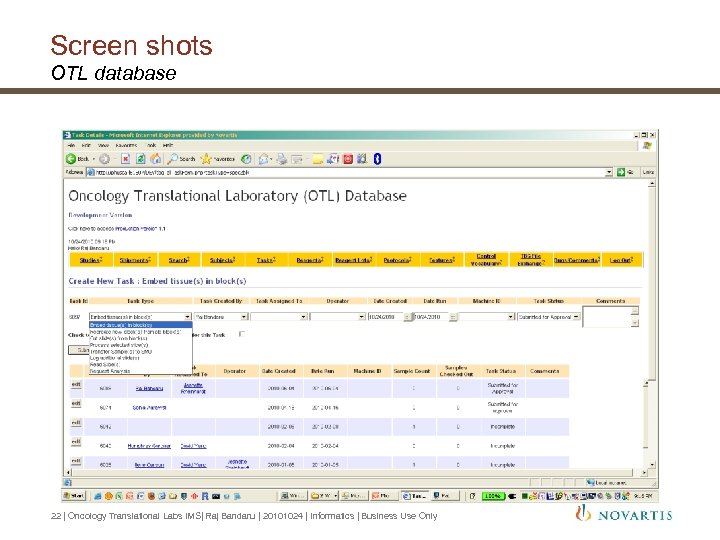720x540 pixels.
Task: Open the View menu
Action: click(103, 145)
